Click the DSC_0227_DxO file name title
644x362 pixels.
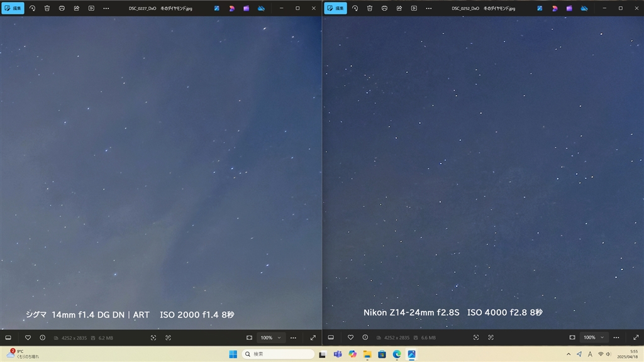pos(160,8)
